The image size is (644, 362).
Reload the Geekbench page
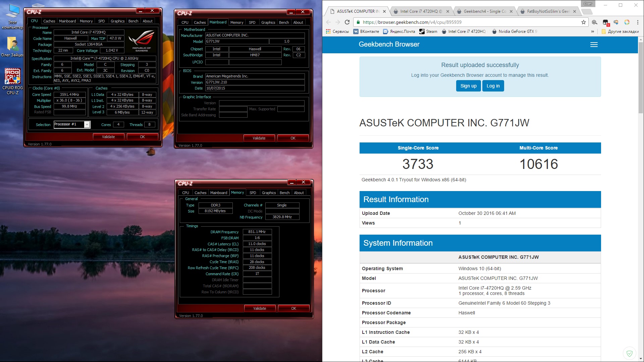pos(347,22)
